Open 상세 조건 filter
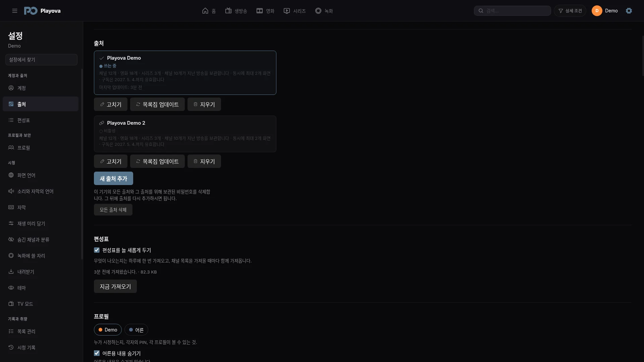This screenshot has height=362, width=644. (x=570, y=11)
